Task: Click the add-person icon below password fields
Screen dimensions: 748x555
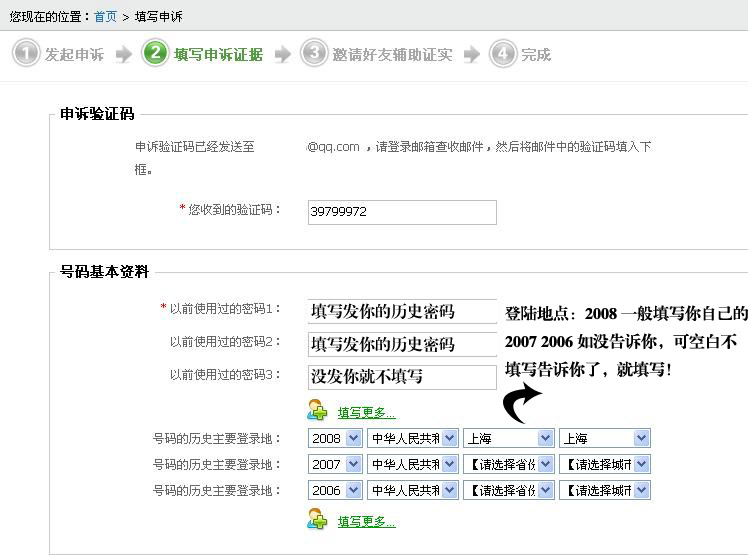Action: (317, 410)
